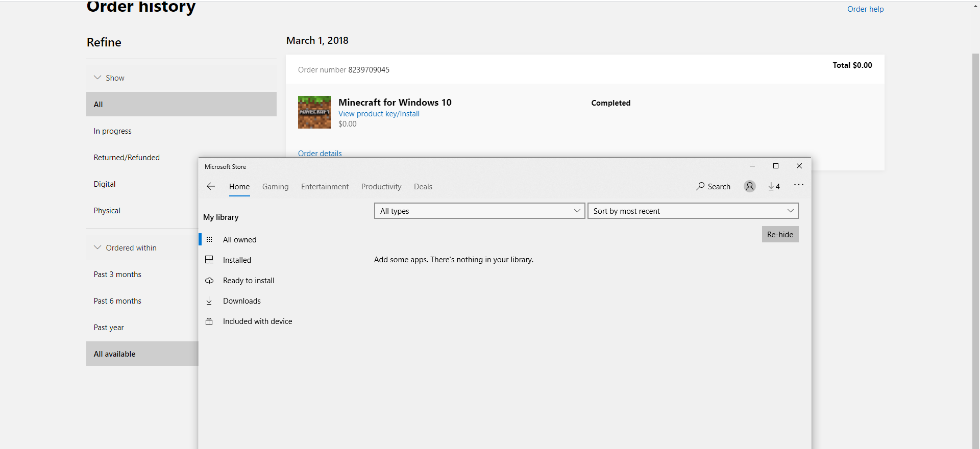Click View product key/Install link

tap(379, 114)
